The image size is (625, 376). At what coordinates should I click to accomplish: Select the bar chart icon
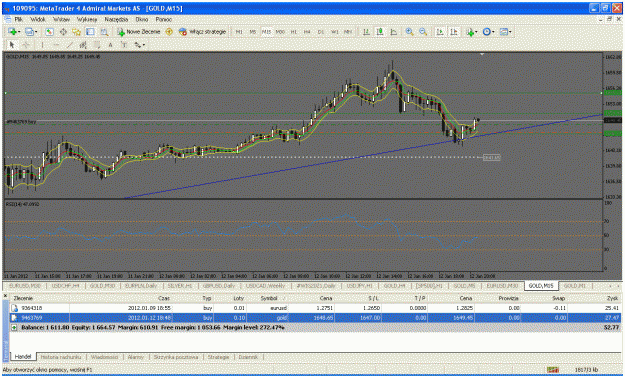tap(366, 32)
